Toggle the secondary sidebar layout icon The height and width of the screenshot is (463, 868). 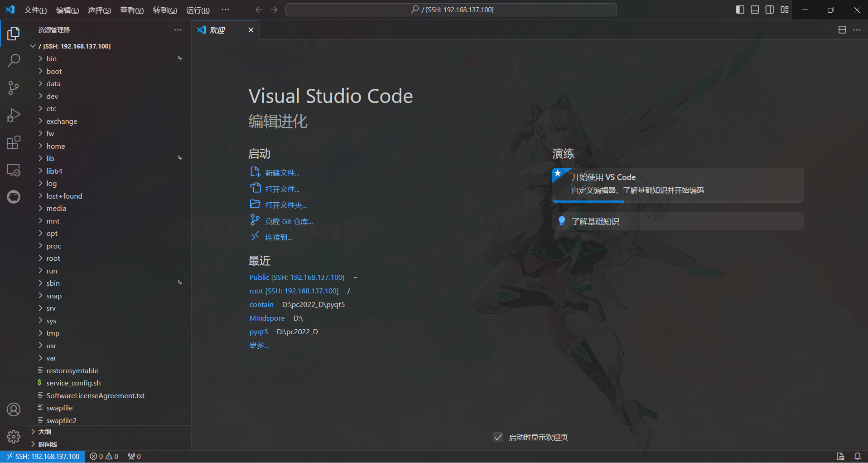(770, 10)
